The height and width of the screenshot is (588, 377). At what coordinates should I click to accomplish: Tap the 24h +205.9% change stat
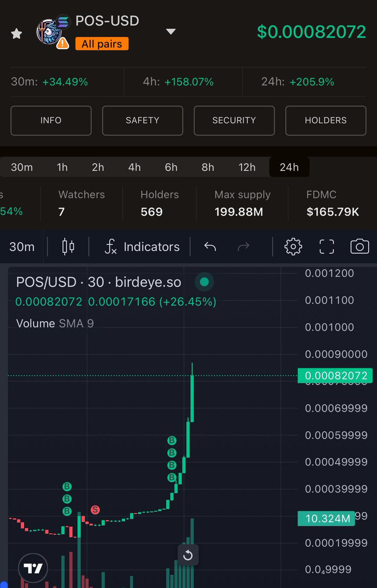[298, 82]
